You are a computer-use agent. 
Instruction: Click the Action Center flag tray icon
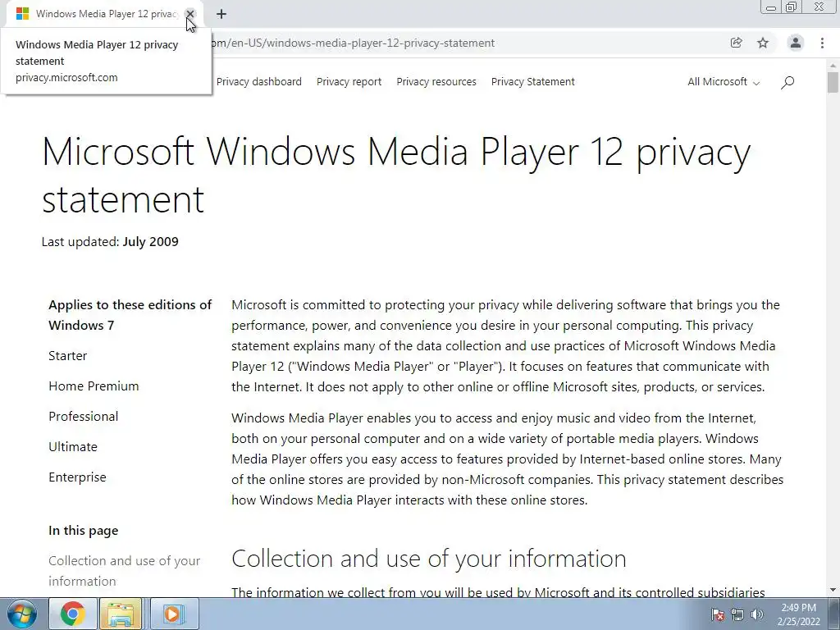coord(718,614)
